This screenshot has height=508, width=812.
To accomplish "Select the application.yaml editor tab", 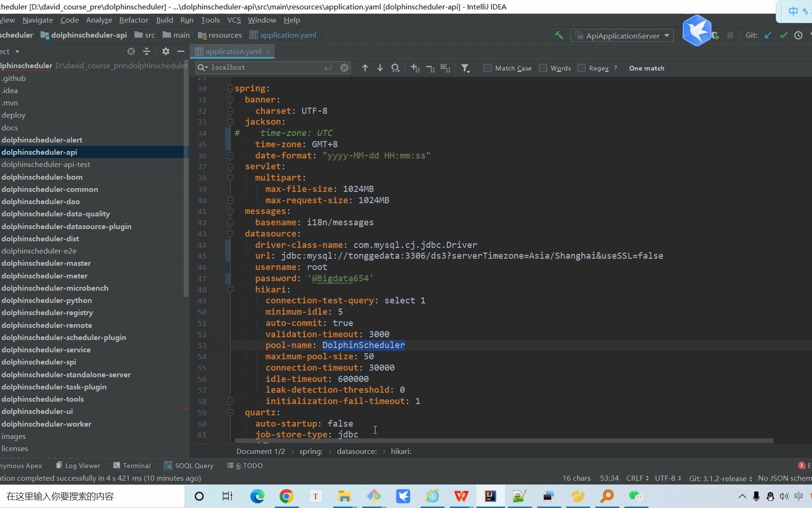I will coord(233,51).
